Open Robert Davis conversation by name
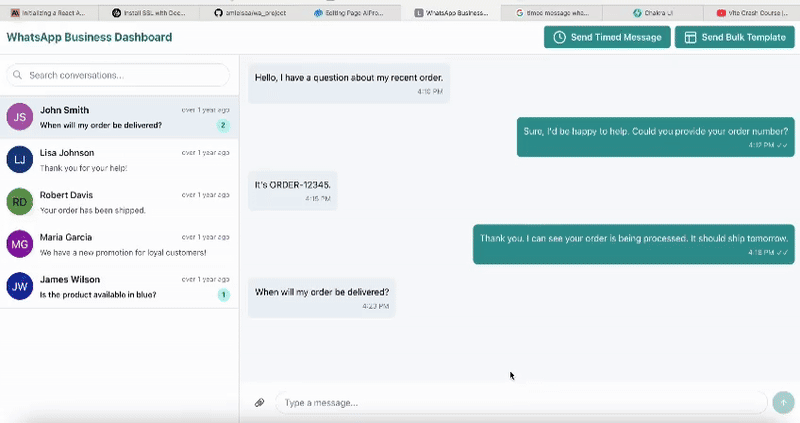 (x=66, y=194)
